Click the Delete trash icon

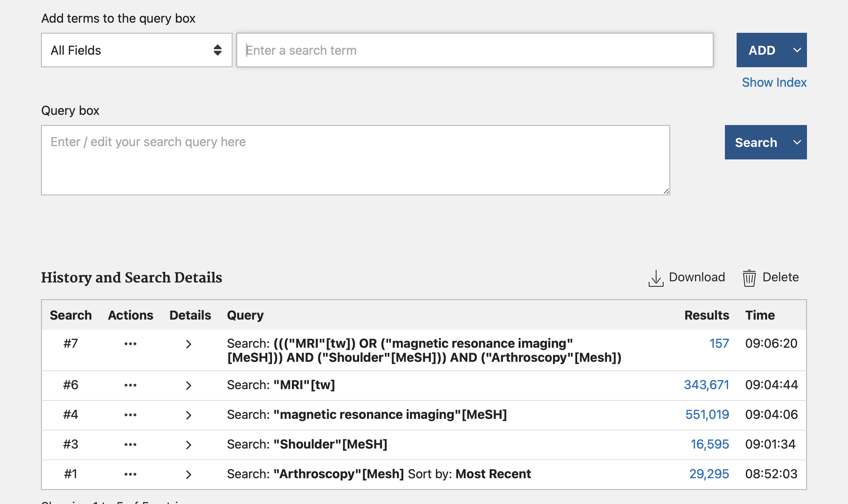749,278
